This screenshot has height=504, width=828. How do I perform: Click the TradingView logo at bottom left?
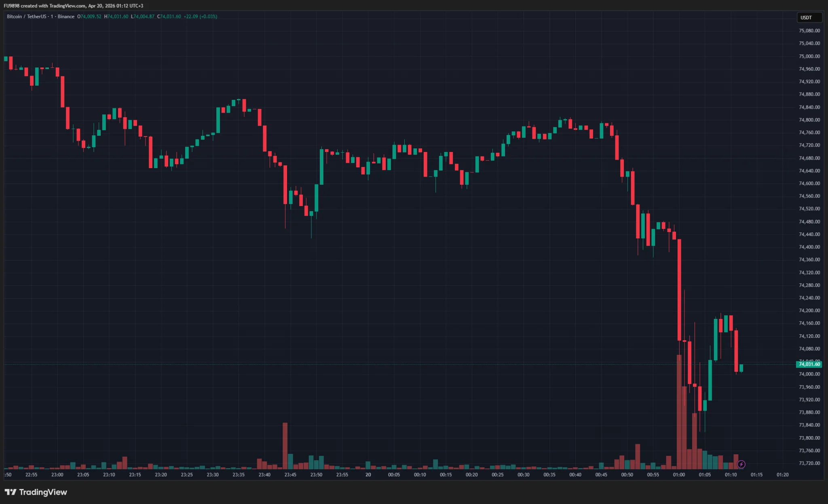[36, 492]
